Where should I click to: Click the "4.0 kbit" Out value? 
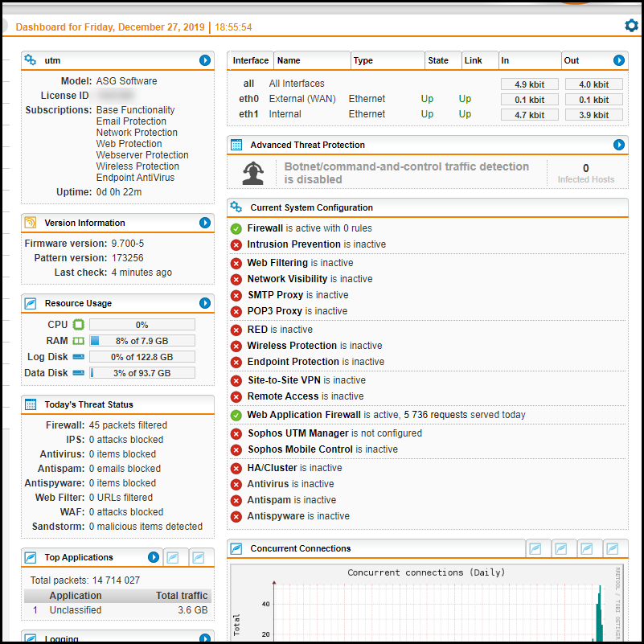594,84
